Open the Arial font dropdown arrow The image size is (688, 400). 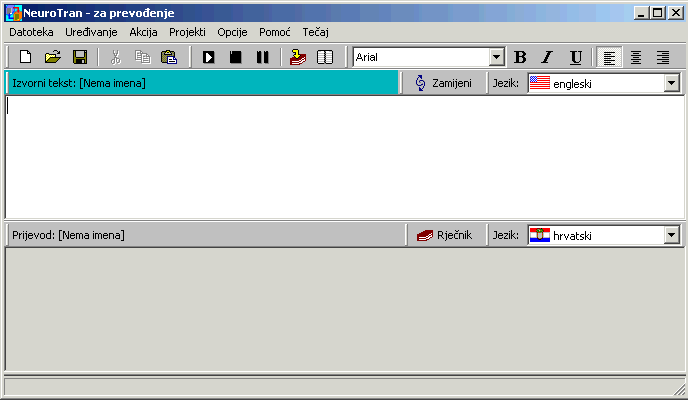496,57
